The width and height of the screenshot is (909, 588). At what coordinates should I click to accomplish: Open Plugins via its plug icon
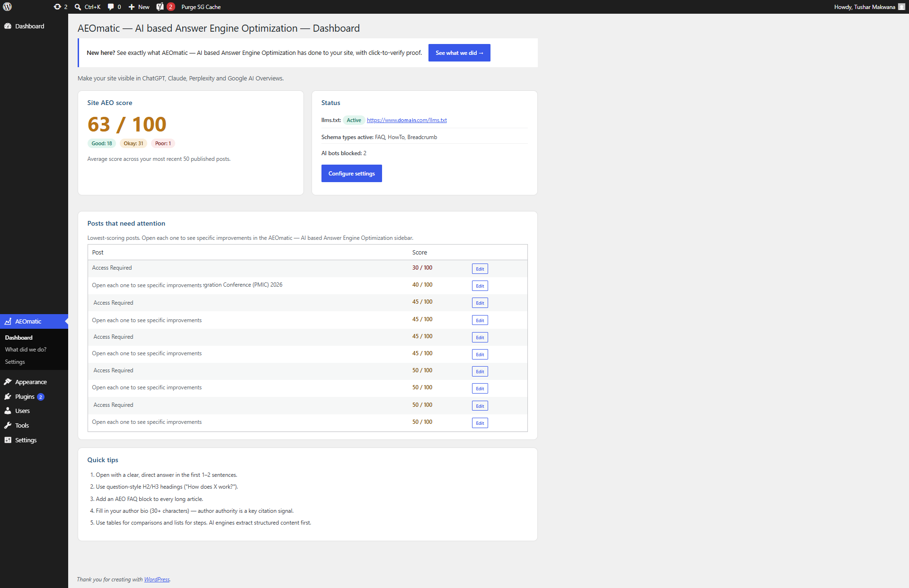[x=8, y=396]
